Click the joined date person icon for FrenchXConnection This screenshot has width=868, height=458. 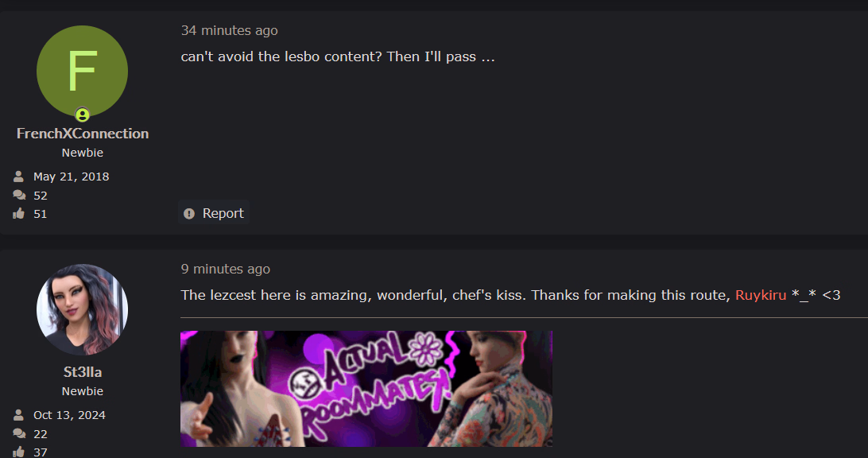[x=19, y=177]
